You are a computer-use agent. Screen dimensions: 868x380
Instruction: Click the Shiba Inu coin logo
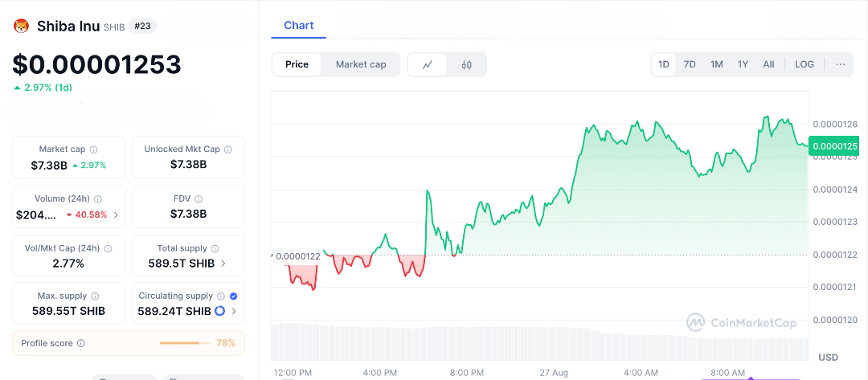21,27
